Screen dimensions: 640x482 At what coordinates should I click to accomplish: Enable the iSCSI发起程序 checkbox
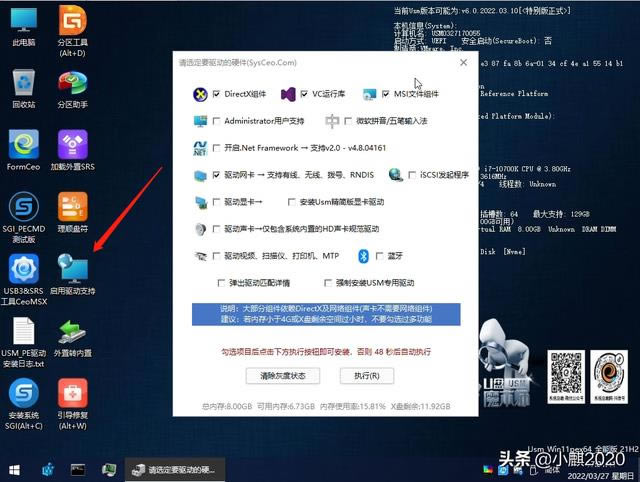pyautogui.click(x=412, y=175)
